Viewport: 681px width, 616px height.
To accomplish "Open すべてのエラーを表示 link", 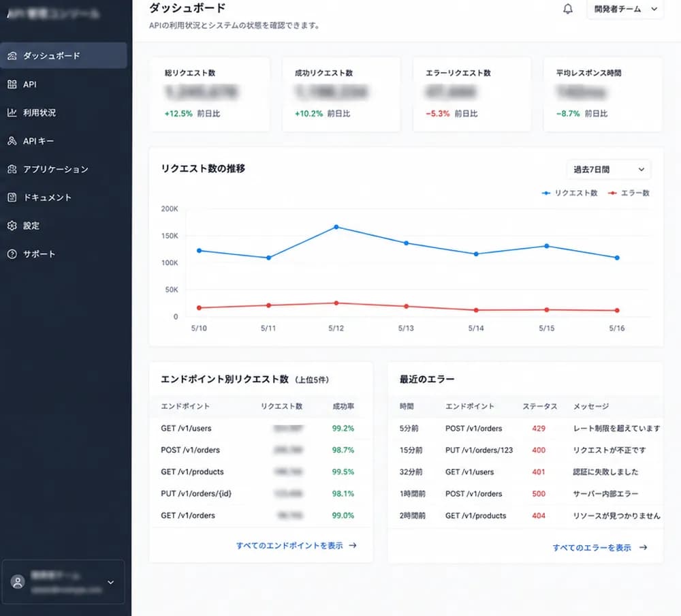I will point(600,548).
